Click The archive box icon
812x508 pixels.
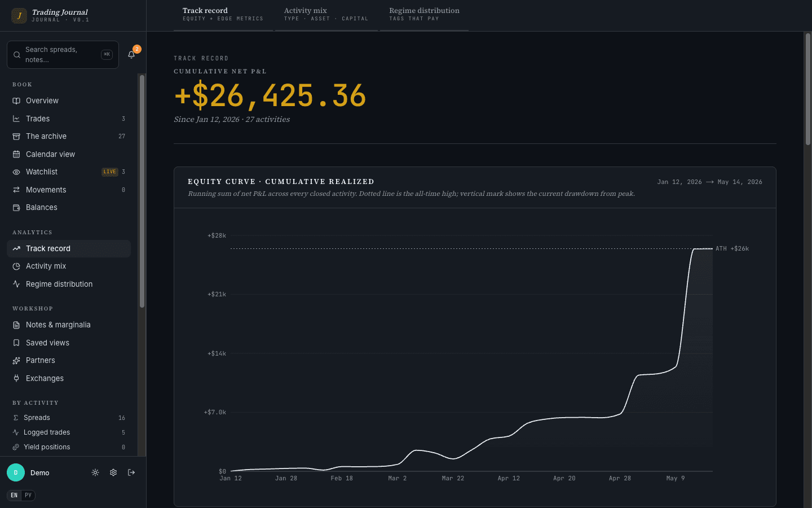point(16,137)
